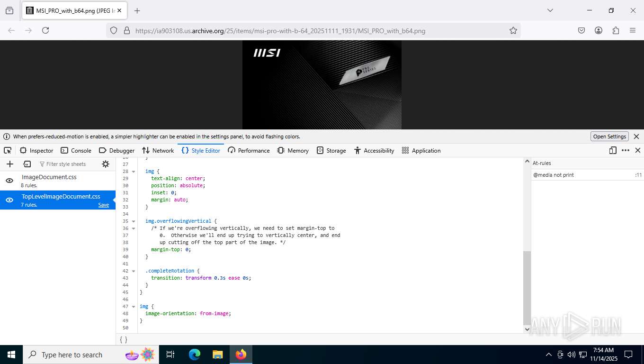Open File Explorer from taskbar
The width and height of the screenshot is (644, 364).
coord(217,355)
